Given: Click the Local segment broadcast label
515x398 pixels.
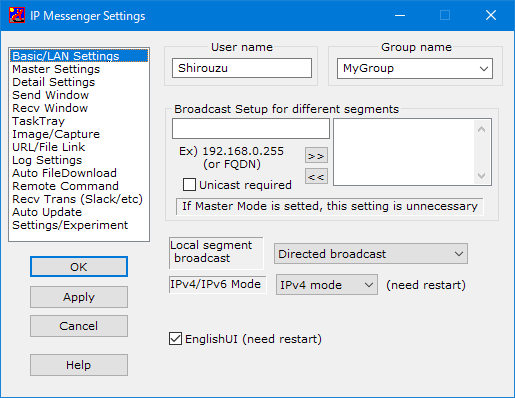Looking at the screenshot, I should click(x=216, y=253).
